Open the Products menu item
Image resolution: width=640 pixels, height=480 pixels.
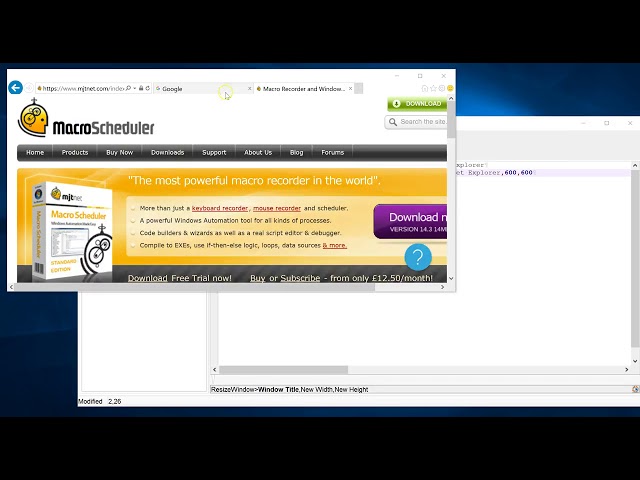75,152
